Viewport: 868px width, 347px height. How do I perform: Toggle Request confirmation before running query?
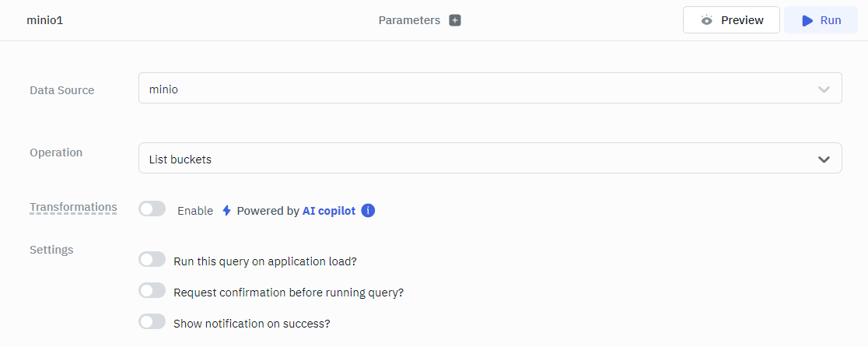[x=152, y=291]
